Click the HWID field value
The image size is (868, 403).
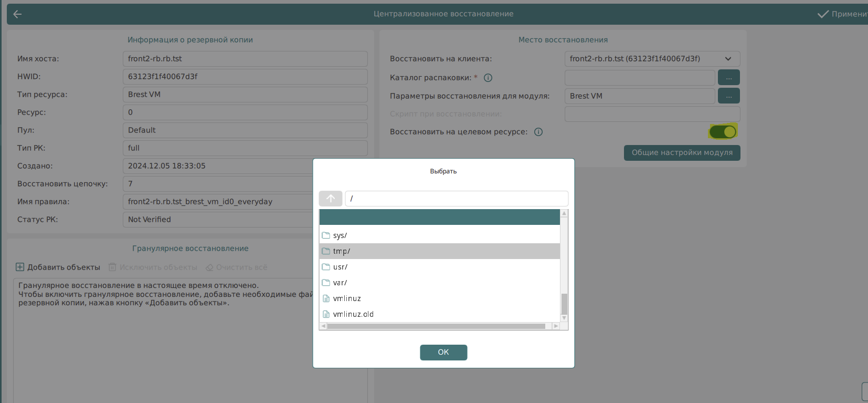pos(245,77)
